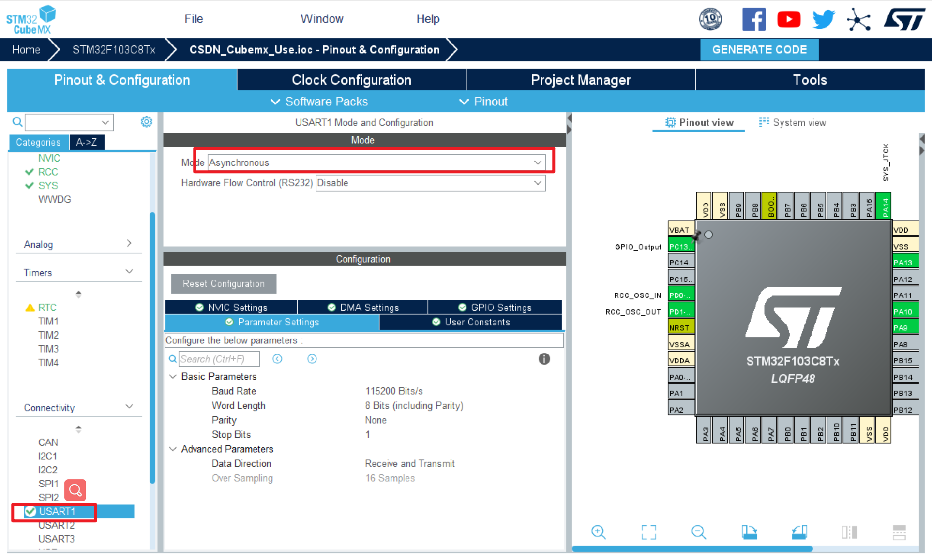932x560 pixels.
Task: Switch to Clock Configuration tab
Action: 351,80
